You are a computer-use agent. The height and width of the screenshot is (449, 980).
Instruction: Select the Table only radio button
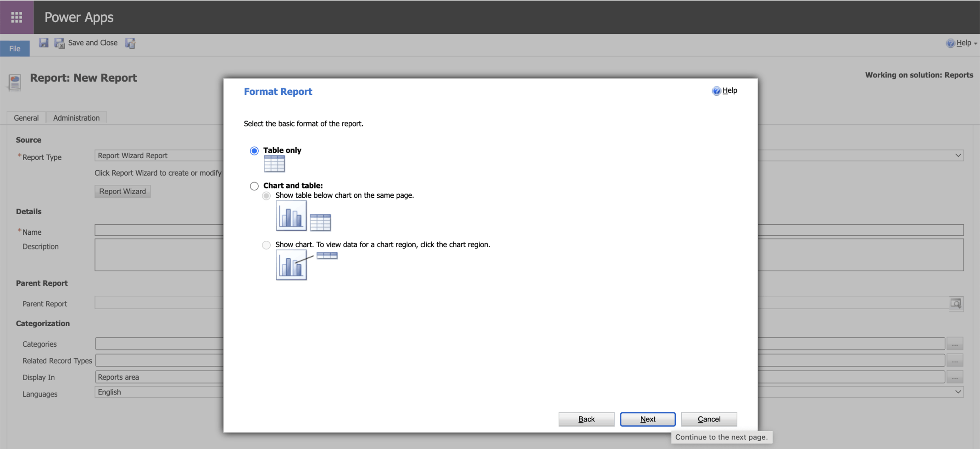coord(254,151)
